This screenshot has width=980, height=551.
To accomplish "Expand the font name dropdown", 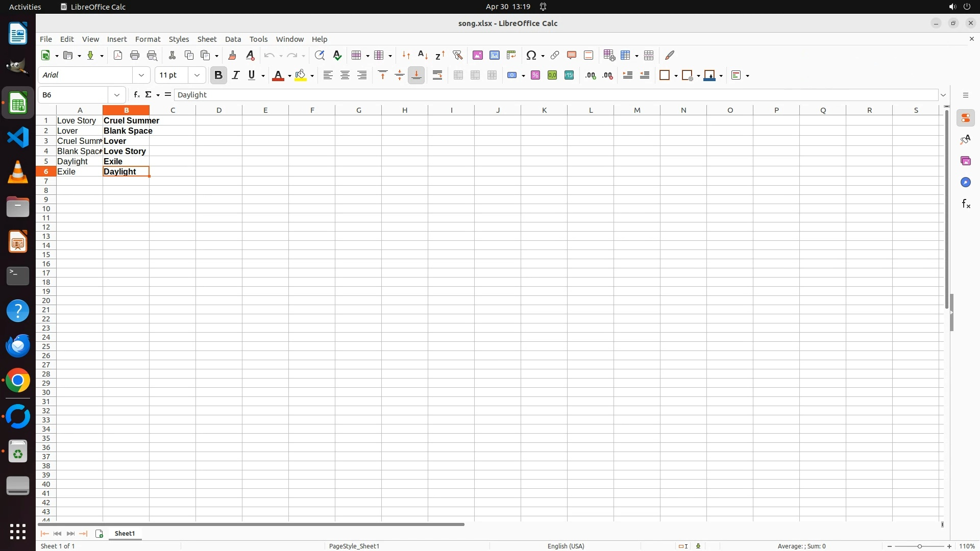I will [141, 76].
